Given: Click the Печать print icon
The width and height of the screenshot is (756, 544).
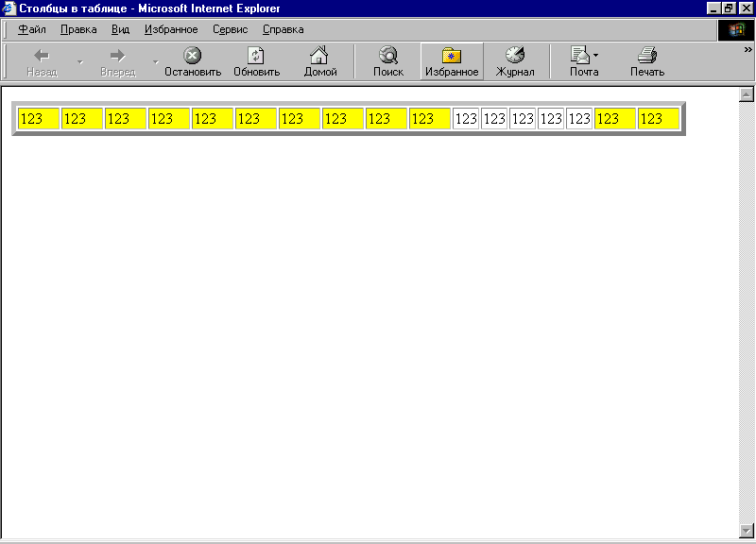Looking at the screenshot, I should point(647,55).
